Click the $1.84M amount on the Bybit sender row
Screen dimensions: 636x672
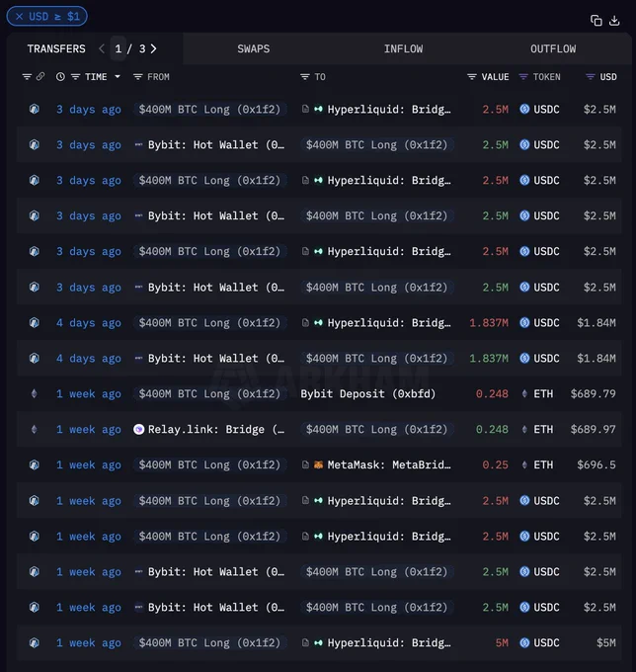(x=596, y=359)
